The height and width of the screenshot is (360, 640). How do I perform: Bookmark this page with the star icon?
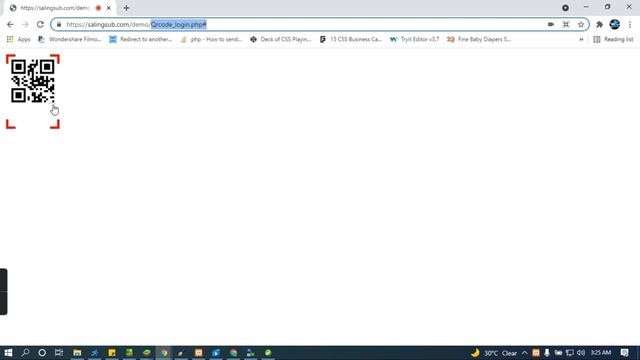581,24
